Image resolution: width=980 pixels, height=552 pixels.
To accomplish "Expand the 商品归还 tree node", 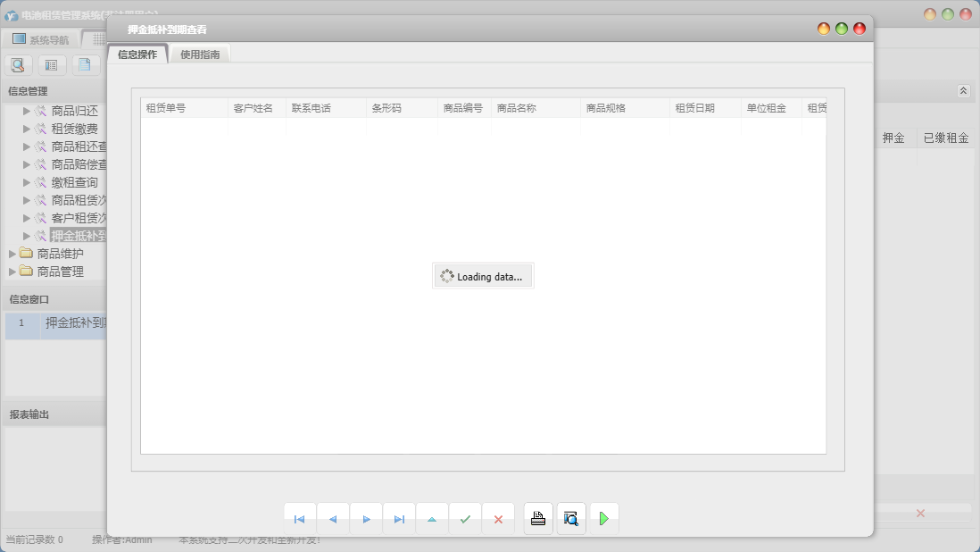I will [x=27, y=111].
